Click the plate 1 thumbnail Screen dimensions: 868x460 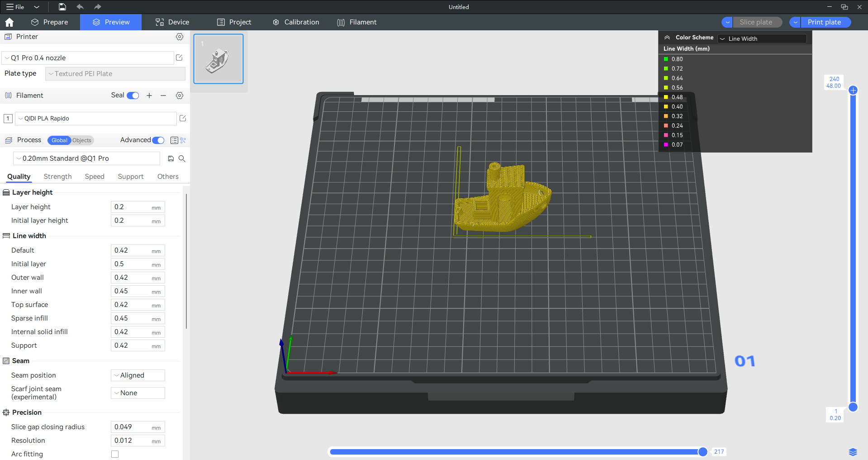click(218, 59)
